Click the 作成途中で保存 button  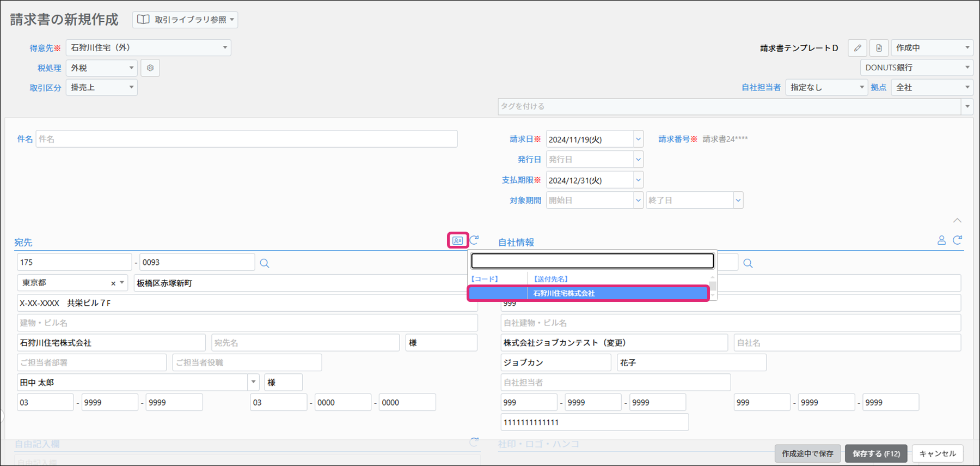pyautogui.click(x=807, y=453)
